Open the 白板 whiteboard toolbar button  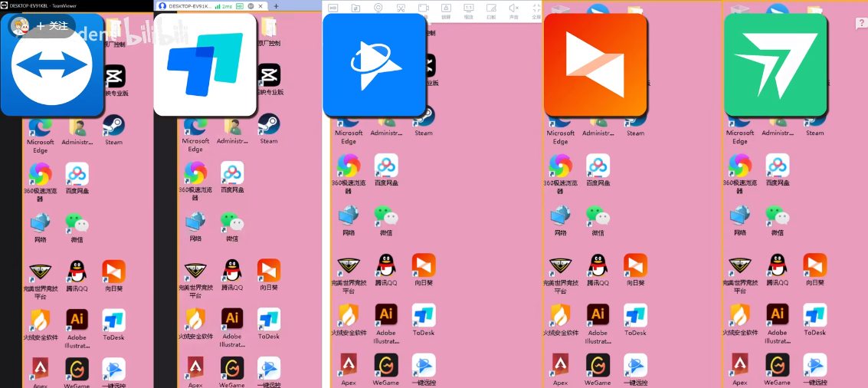pyautogui.click(x=491, y=11)
